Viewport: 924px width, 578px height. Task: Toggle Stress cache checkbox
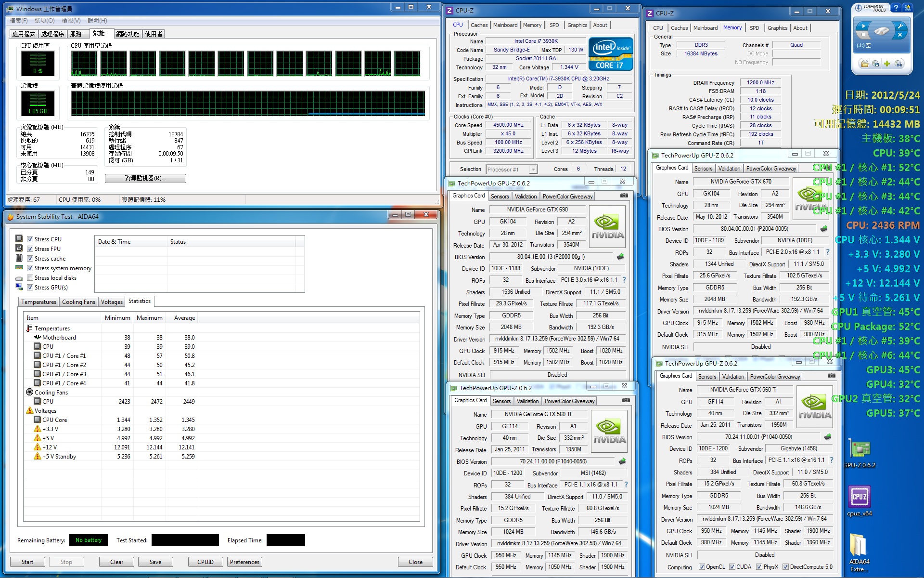(30, 258)
